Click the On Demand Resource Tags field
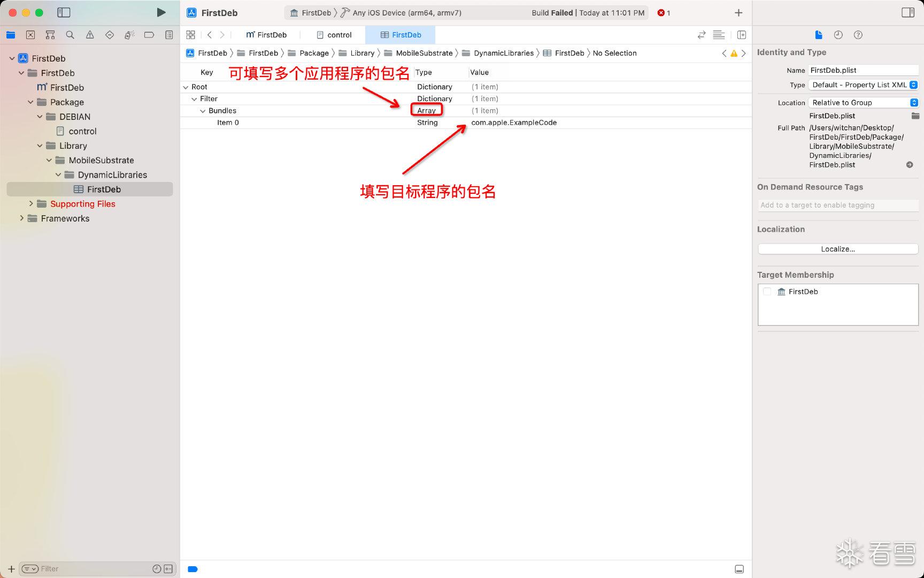Viewport: 924px width, 578px height. (838, 205)
